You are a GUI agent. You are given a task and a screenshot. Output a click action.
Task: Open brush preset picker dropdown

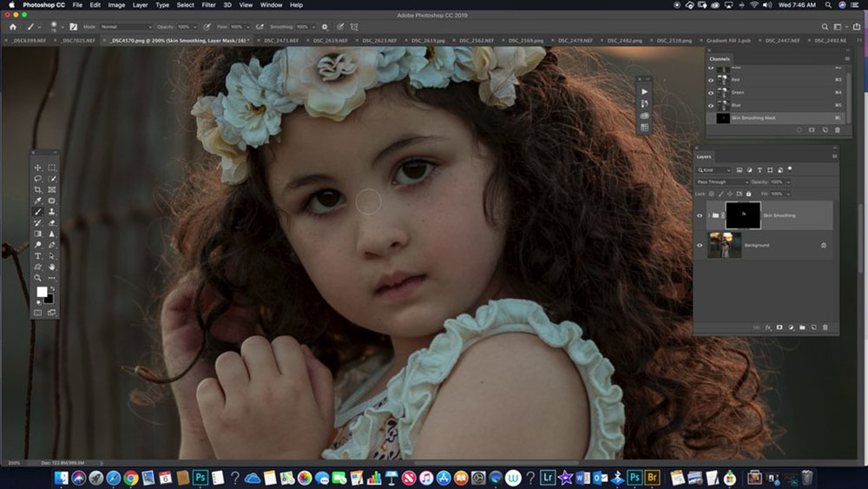[62, 27]
